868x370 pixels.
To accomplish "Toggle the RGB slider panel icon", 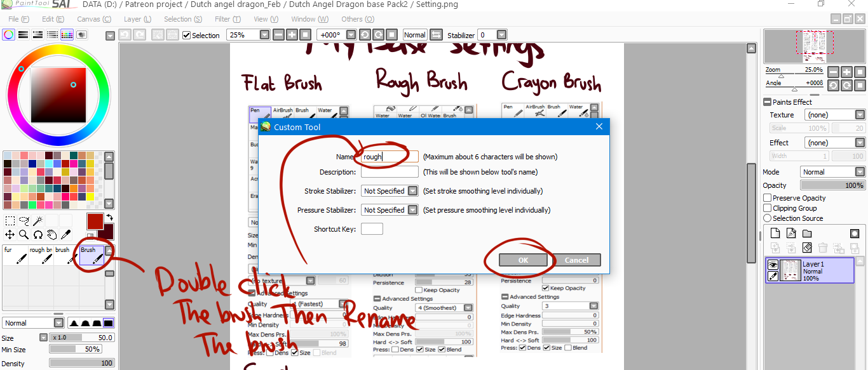I will coord(23,35).
